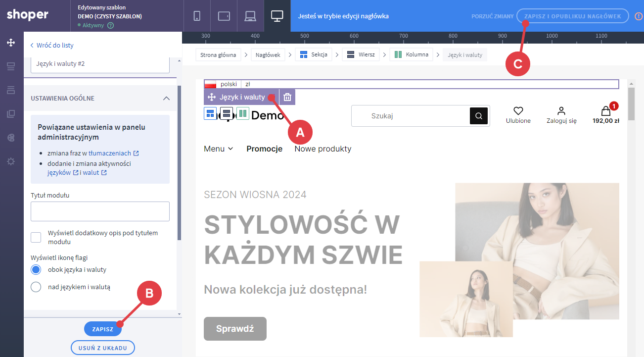This screenshot has height=357, width=644.
Task: Click 'SEZON WIOSNA 2024' text
Action: 255,194
